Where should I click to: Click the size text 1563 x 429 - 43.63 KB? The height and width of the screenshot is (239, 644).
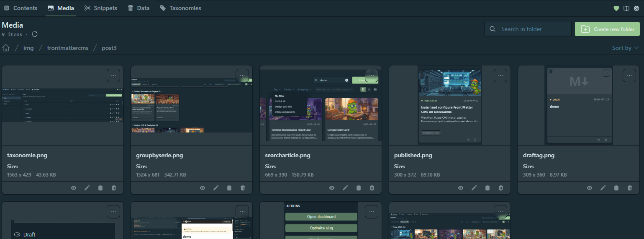31,174
